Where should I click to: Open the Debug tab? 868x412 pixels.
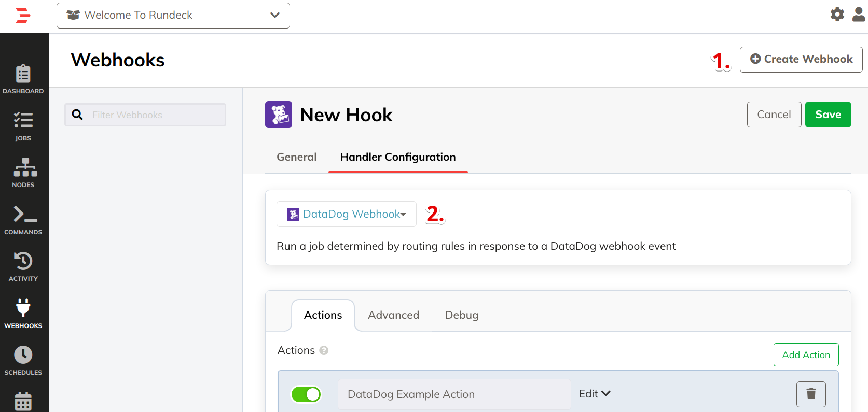tap(462, 315)
